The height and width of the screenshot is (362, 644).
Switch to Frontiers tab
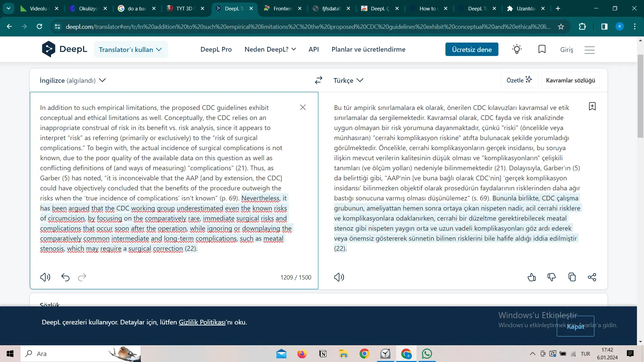click(x=282, y=8)
